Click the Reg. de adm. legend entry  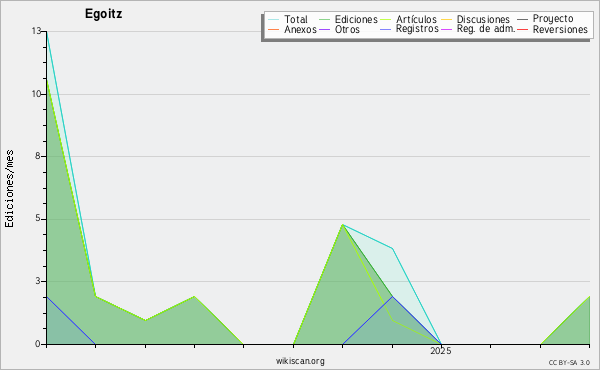(486, 29)
